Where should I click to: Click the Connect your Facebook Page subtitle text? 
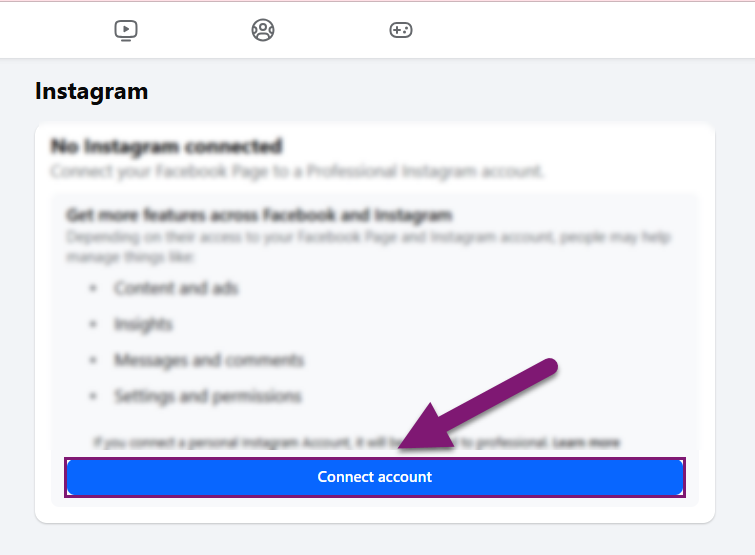point(297,171)
